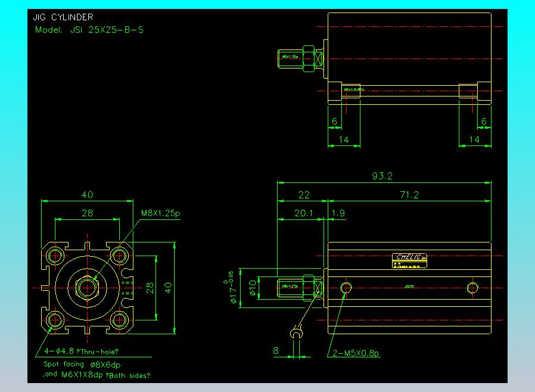Select the threaded rod end in top view
This screenshot has height=392, width=535.
coord(290,58)
